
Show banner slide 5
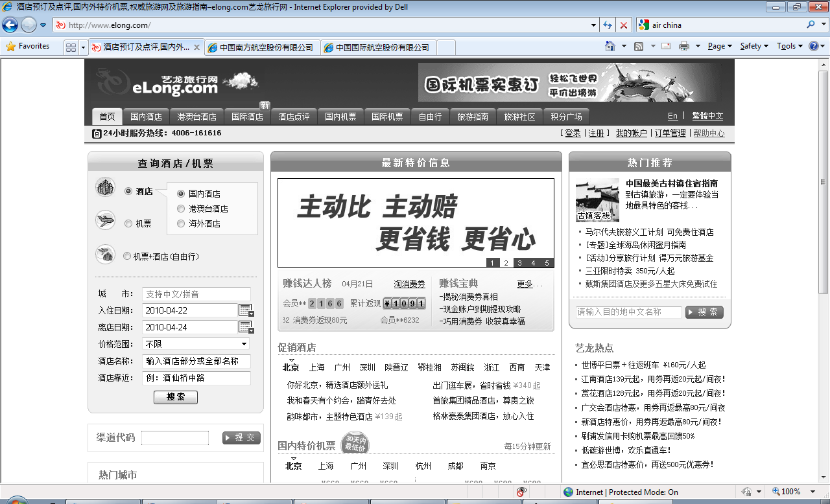click(547, 263)
